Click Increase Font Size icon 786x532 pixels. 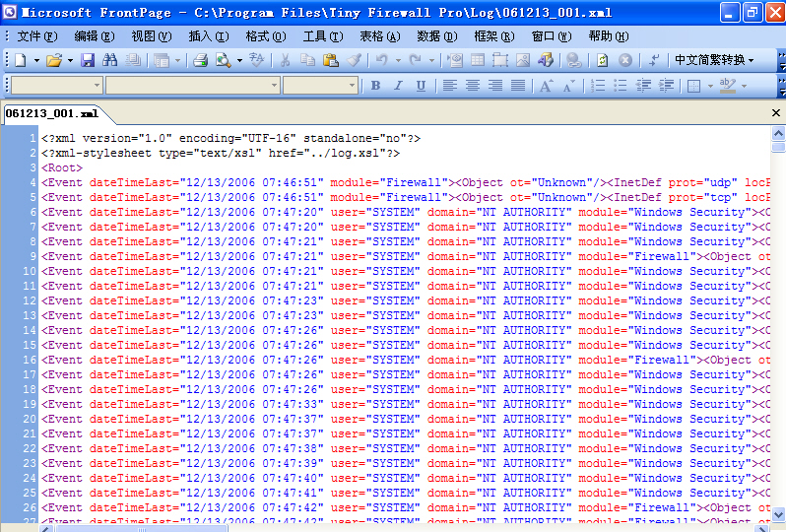(x=547, y=86)
